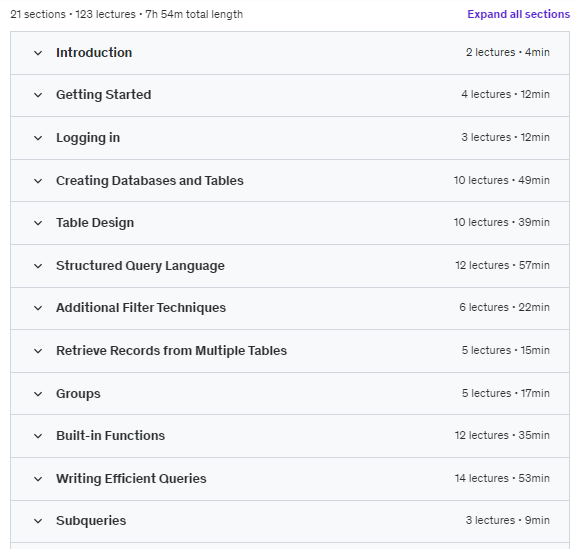Image resolution: width=576 pixels, height=549 pixels.
Task: Click the '10 lectures • 39min' text
Action: [x=502, y=222]
